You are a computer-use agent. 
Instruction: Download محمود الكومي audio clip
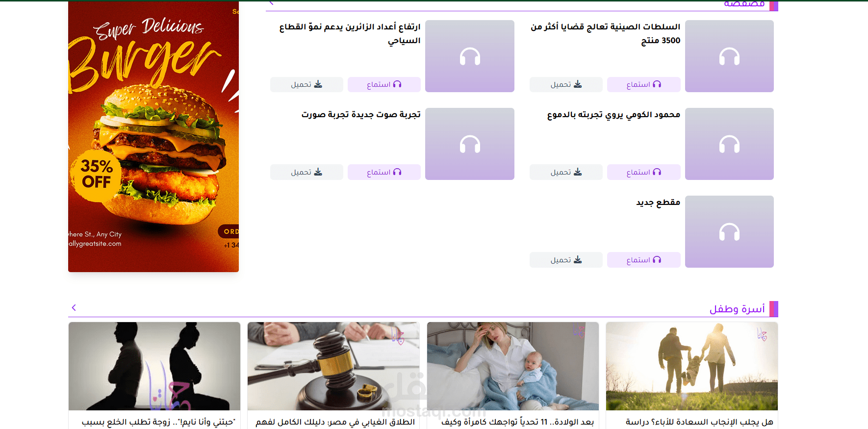[x=566, y=172]
